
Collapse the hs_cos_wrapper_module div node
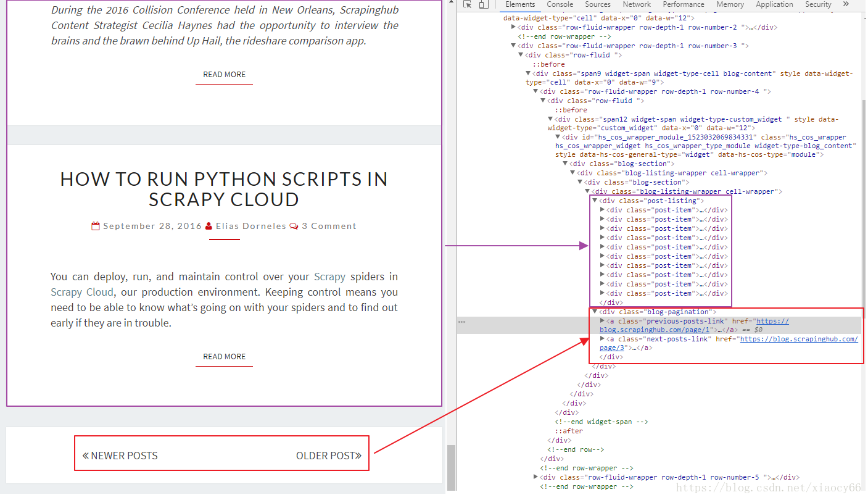point(558,137)
